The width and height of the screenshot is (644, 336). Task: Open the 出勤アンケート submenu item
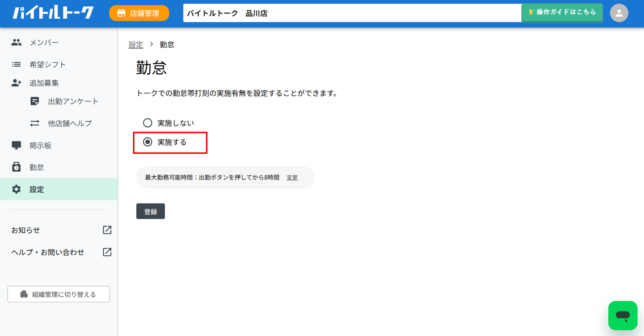[58, 101]
